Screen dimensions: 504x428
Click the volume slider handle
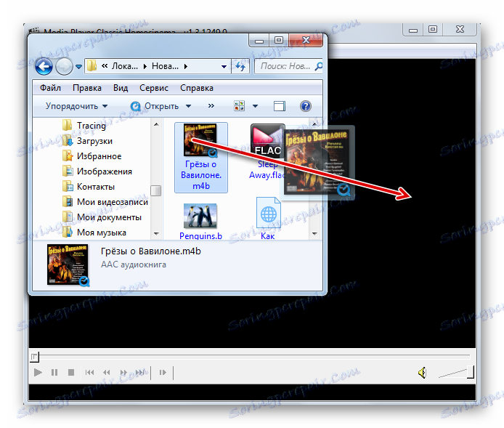tap(471, 372)
